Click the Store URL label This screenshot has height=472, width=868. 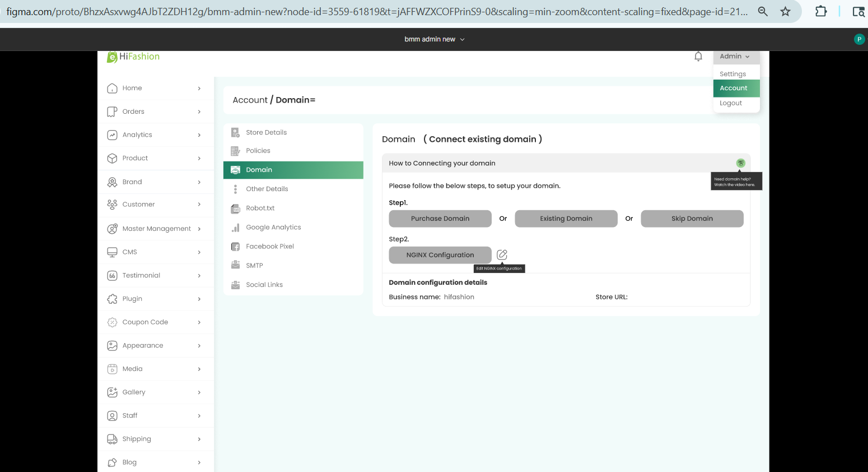612,297
